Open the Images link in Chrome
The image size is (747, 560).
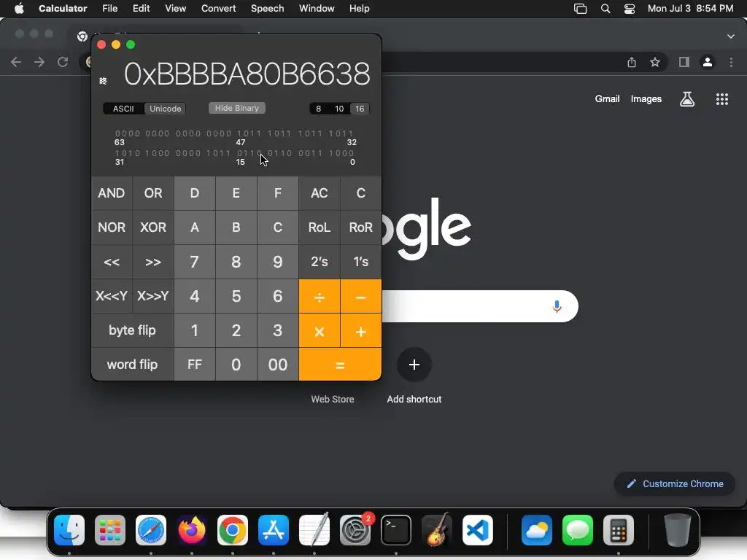(646, 99)
